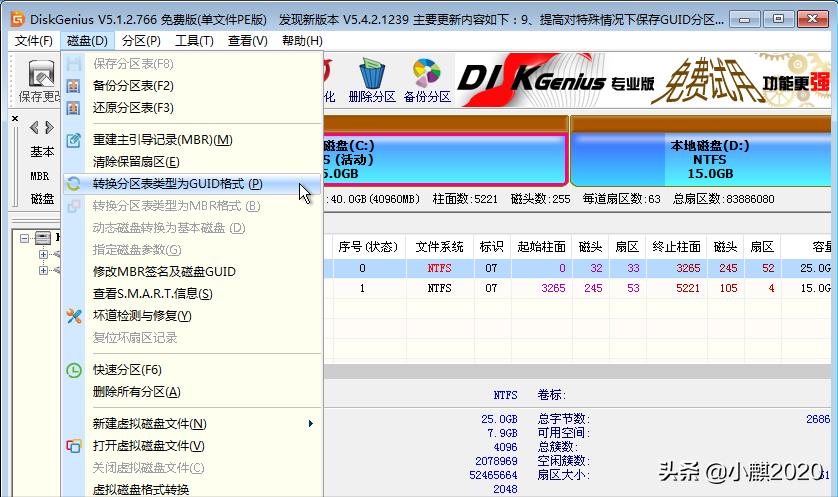
Task: Expand the lower child partition tree node
Action: (x=43, y=270)
